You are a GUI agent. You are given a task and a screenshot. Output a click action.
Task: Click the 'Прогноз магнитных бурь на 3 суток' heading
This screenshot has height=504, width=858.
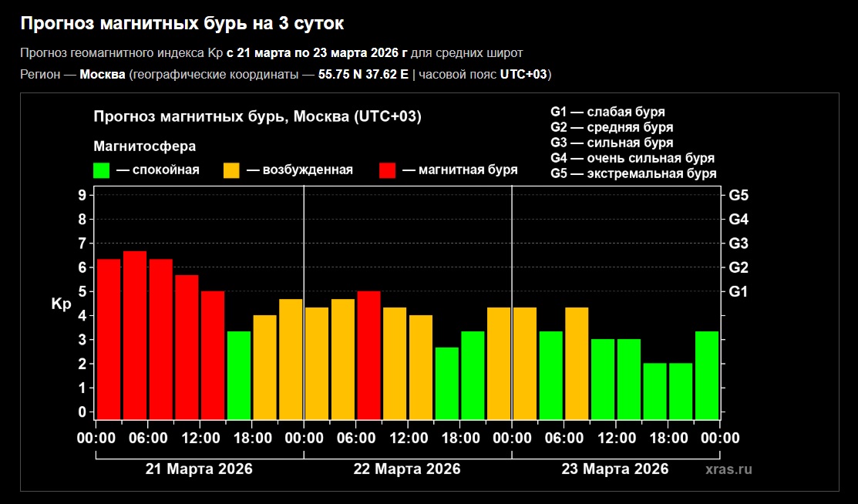(181, 24)
